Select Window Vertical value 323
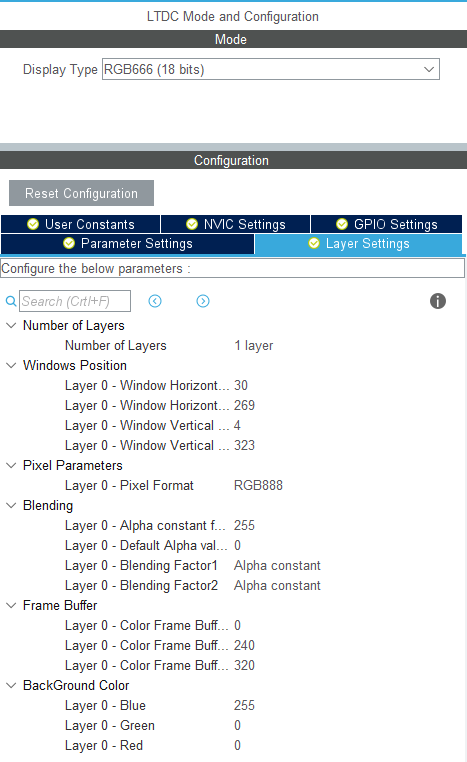467x762 pixels. pos(244,445)
